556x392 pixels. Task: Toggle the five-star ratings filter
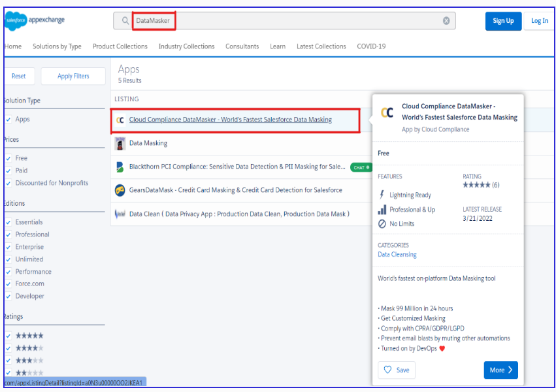point(8,335)
